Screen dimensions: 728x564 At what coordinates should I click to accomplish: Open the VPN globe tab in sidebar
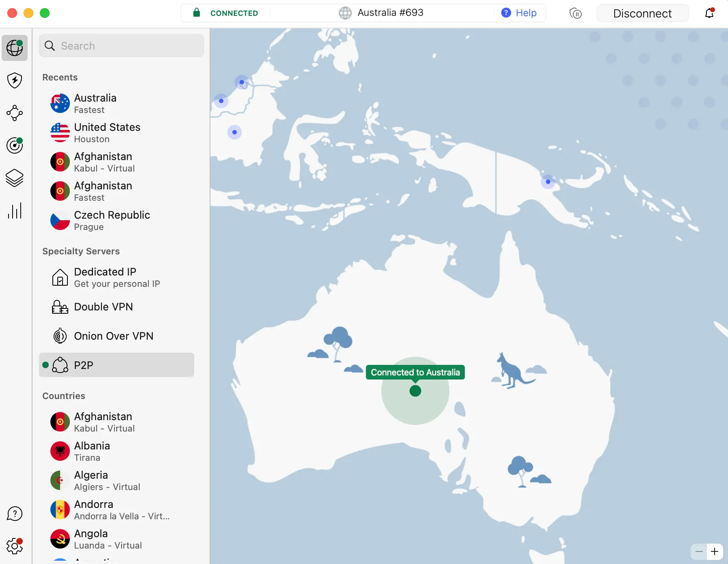[15, 48]
